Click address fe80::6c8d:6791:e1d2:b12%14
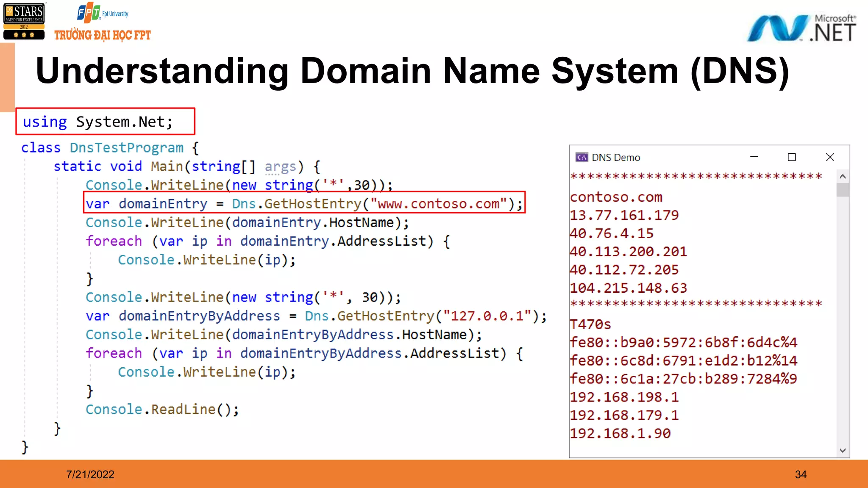868x488 pixels. (683, 360)
